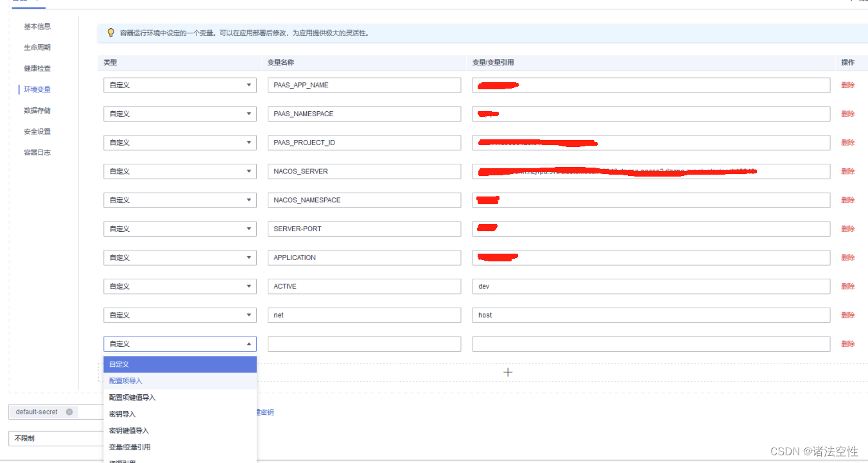The height and width of the screenshot is (463, 868).
Task: Delete the PAAS_PROJECT_ID variable row
Action: point(848,143)
